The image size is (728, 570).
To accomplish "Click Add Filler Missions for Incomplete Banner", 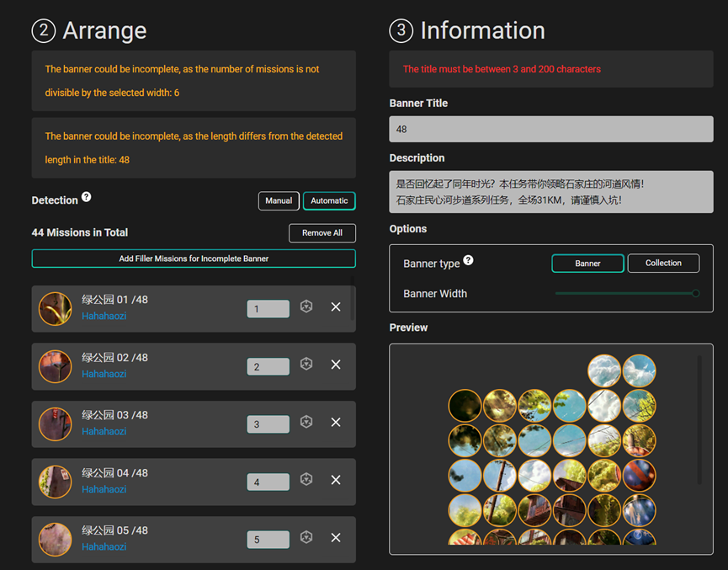I will click(x=194, y=258).
